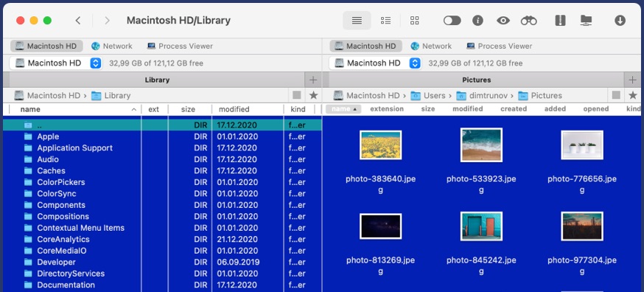Open the network connection monitor icon

(586, 21)
